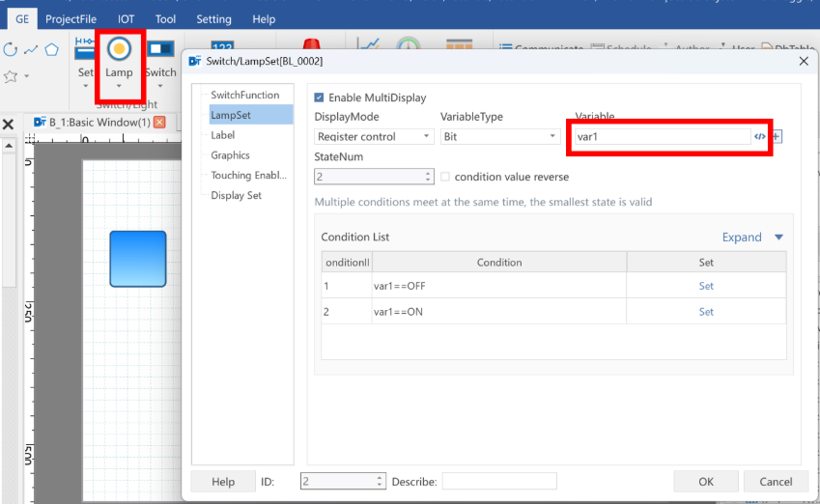Click the left panel scroll up arrow

[x=9, y=146]
